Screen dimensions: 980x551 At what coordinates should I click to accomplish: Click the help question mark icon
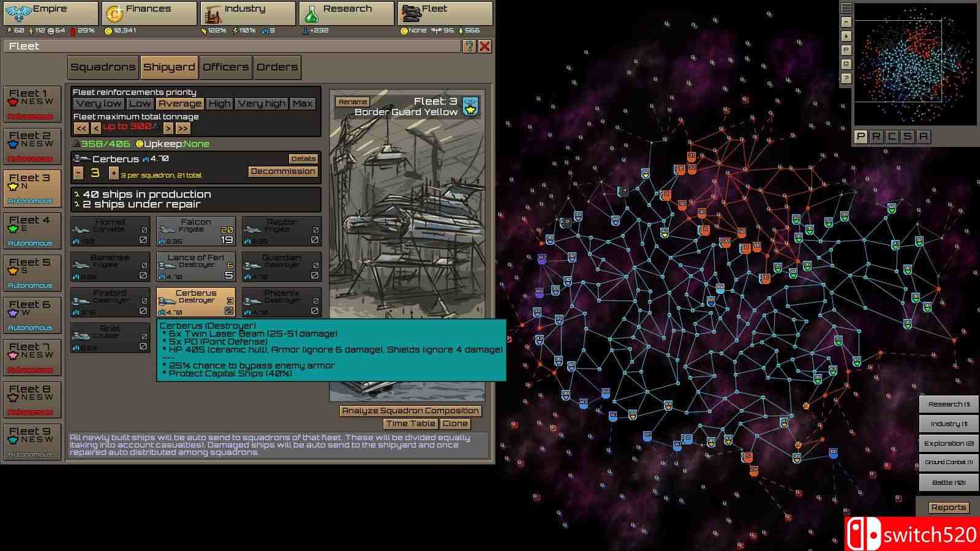(469, 46)
